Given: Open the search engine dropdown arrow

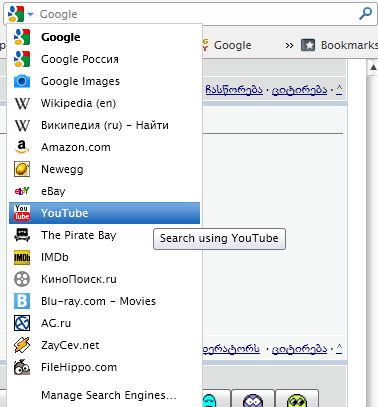Looking at the screenshot, I should (30, 14).
